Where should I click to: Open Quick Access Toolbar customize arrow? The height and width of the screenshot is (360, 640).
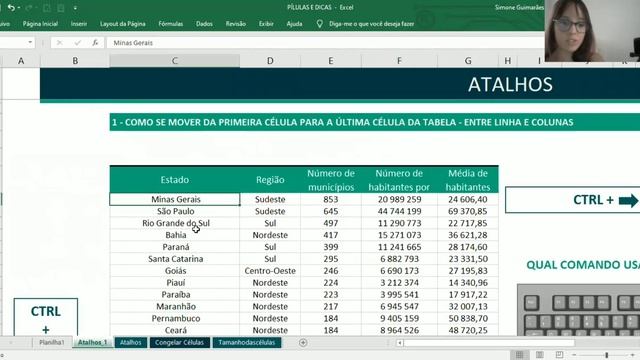tap(75, 8)
